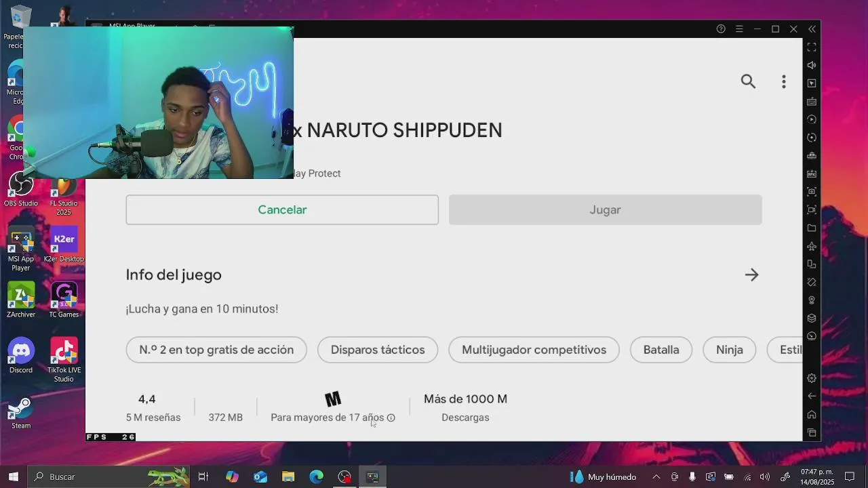Click the APK install icon in sidebar
Screen dimensions: 868x488
(x=812, y=174)
